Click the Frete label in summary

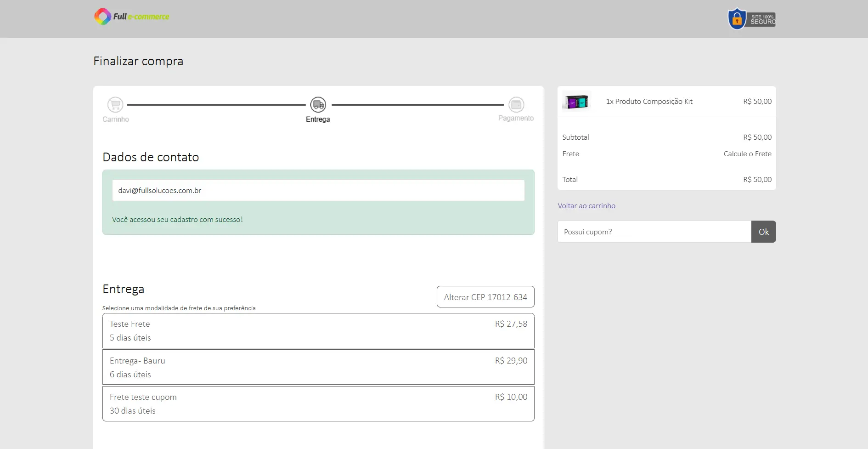tap(571, 154)
